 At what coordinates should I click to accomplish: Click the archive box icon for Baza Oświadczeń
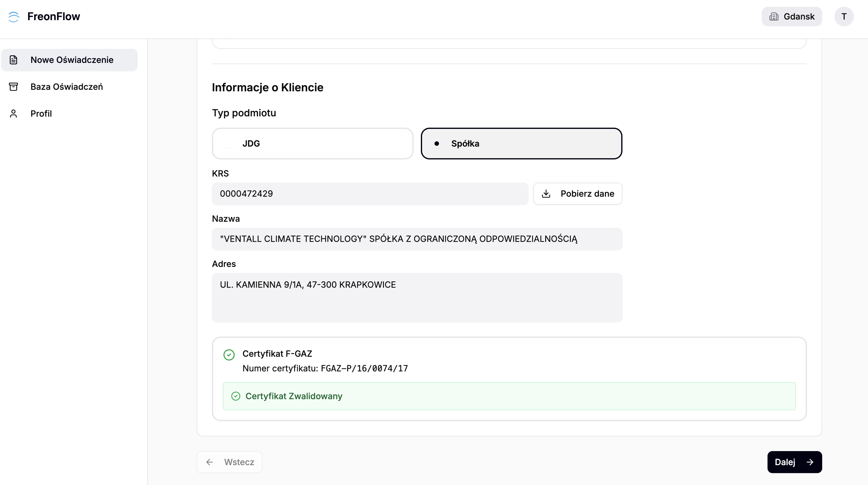(13, 87)
